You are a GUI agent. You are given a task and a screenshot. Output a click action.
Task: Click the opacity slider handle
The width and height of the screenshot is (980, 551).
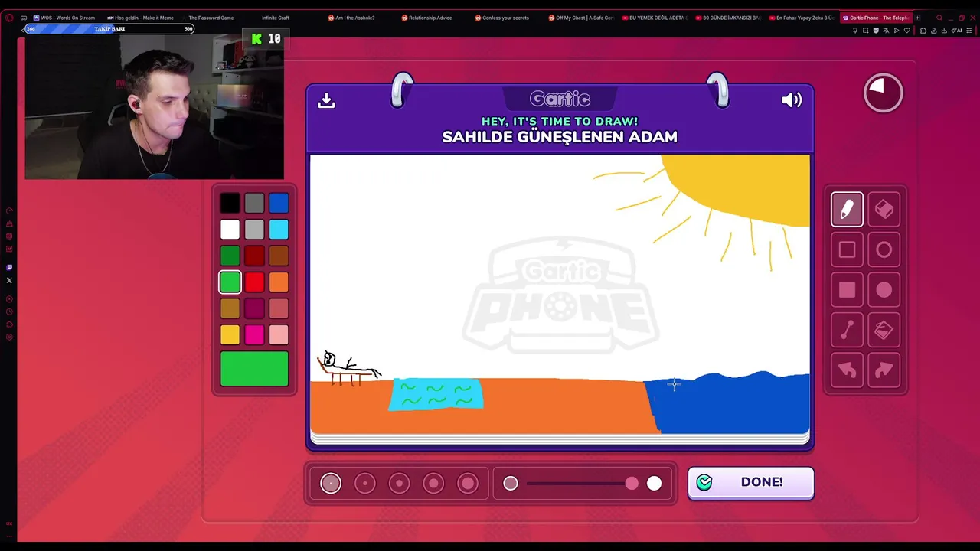632,483
